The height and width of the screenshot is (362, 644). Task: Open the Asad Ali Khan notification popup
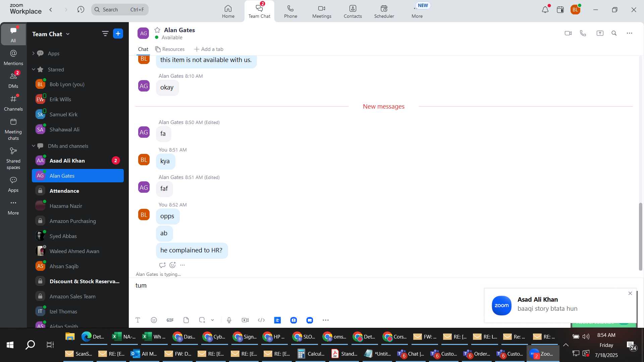560,305
